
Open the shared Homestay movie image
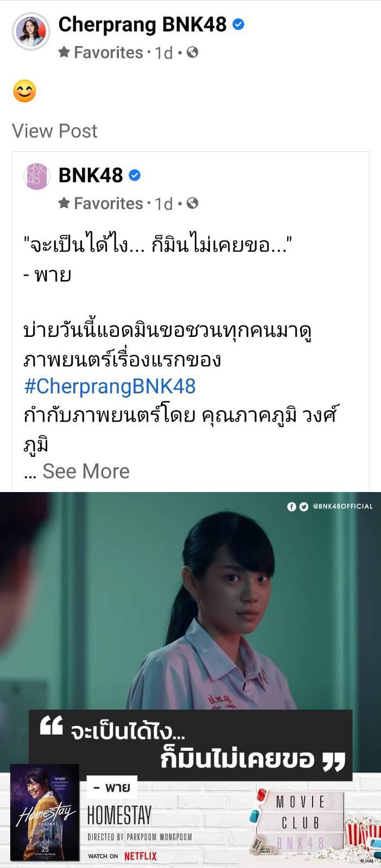tap(190, 680)
